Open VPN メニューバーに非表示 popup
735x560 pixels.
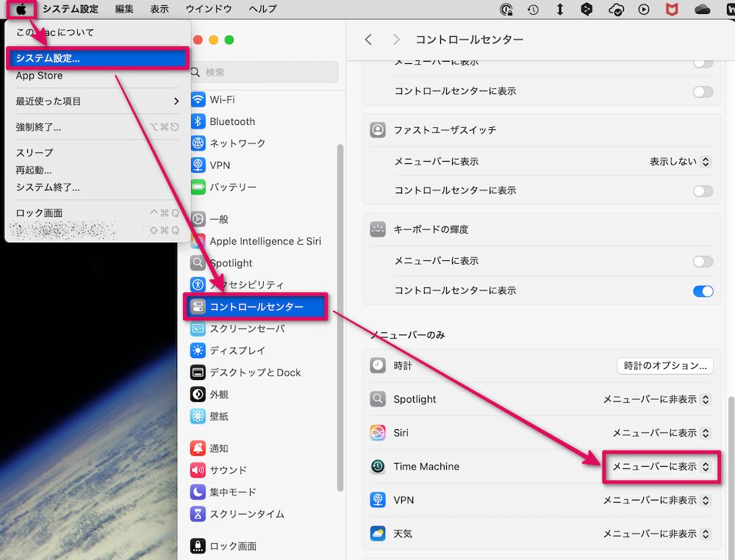656,500
